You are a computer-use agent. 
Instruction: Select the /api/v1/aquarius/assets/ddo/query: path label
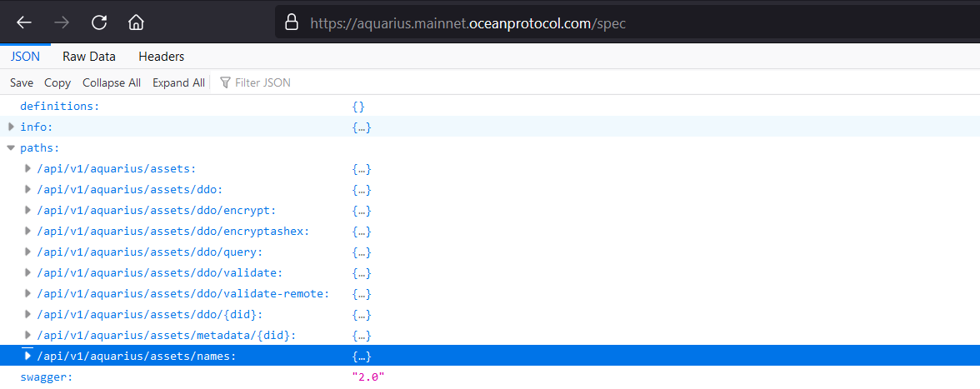point(150,252)
